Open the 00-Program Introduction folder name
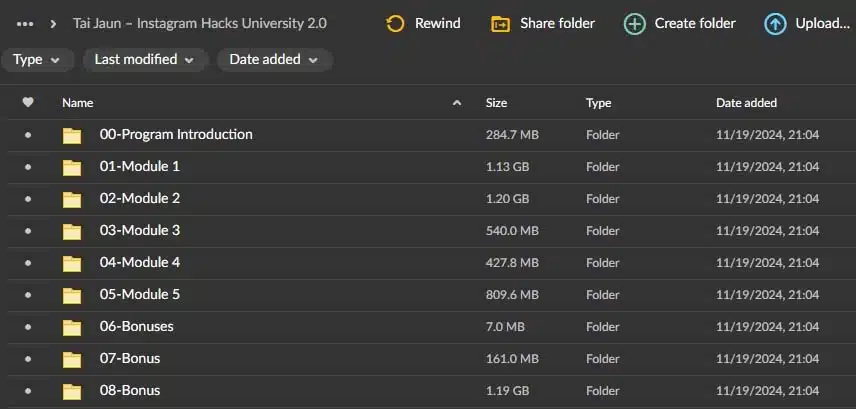Viewport: 856px width, 409px height. 176,134
